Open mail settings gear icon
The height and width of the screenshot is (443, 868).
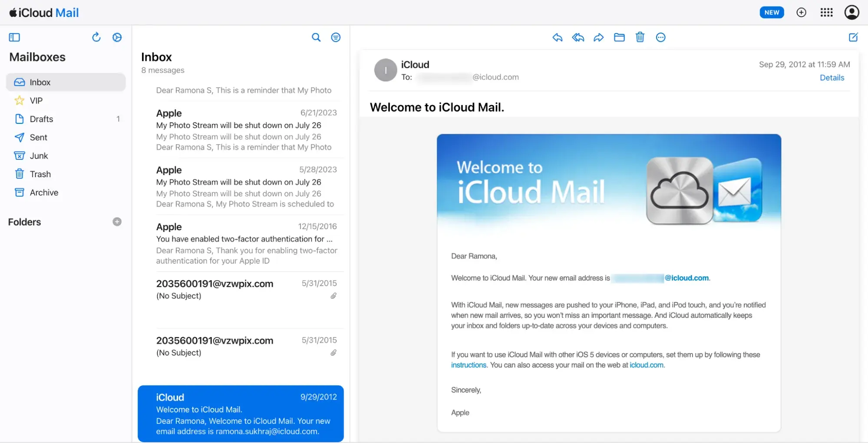(x=117, y=37)
